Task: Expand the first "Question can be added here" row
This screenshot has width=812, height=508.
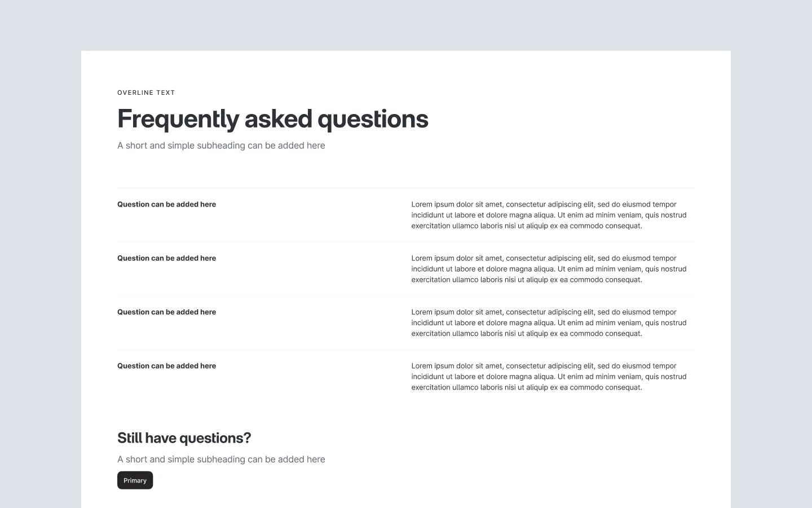Action: 166,204
